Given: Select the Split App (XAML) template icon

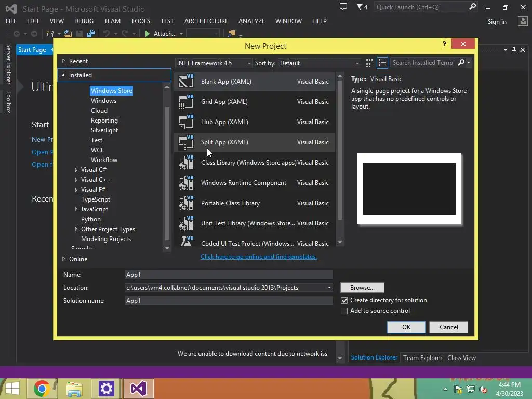Looking at the screenshot, I should [x=186, y=142].
